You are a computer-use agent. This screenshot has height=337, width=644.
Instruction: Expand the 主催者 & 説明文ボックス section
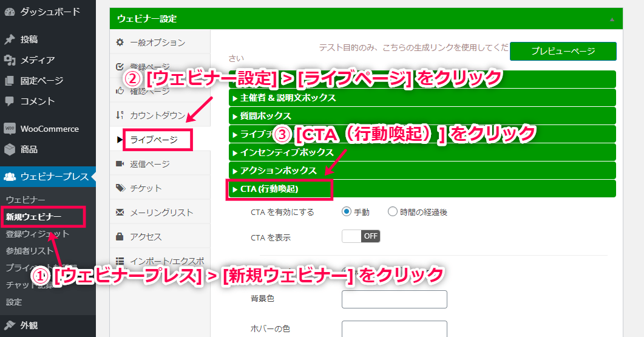tap(422, 97)
